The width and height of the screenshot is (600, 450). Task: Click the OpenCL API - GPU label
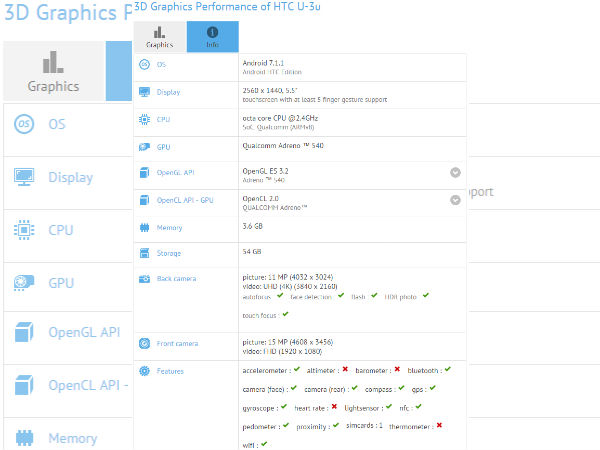185,200
